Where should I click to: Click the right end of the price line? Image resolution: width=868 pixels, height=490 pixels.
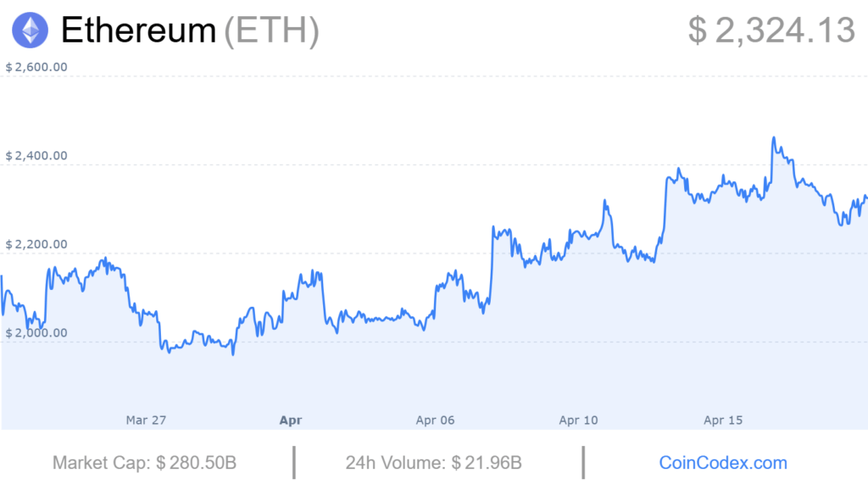(865, 198)
